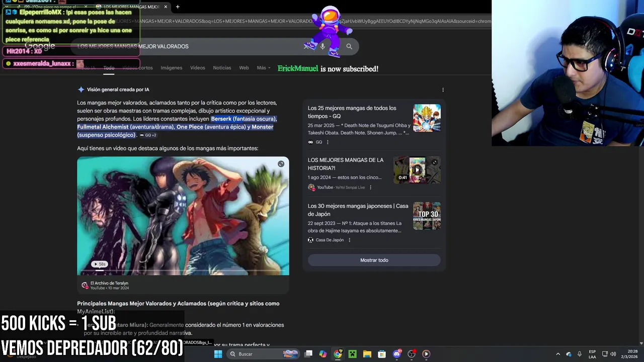Open three-dot menu of YouTube result
Viewport: 644px width, 362px height.
[370, 188]
